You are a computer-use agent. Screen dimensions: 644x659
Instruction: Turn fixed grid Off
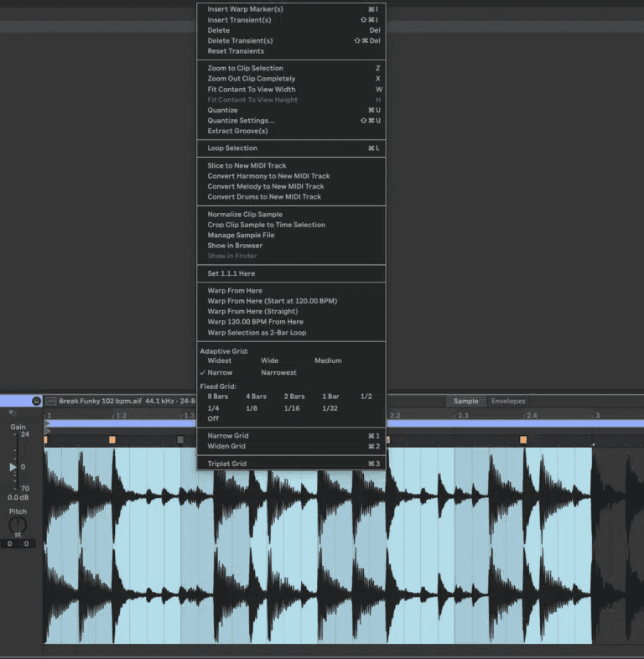pos(213,418)
